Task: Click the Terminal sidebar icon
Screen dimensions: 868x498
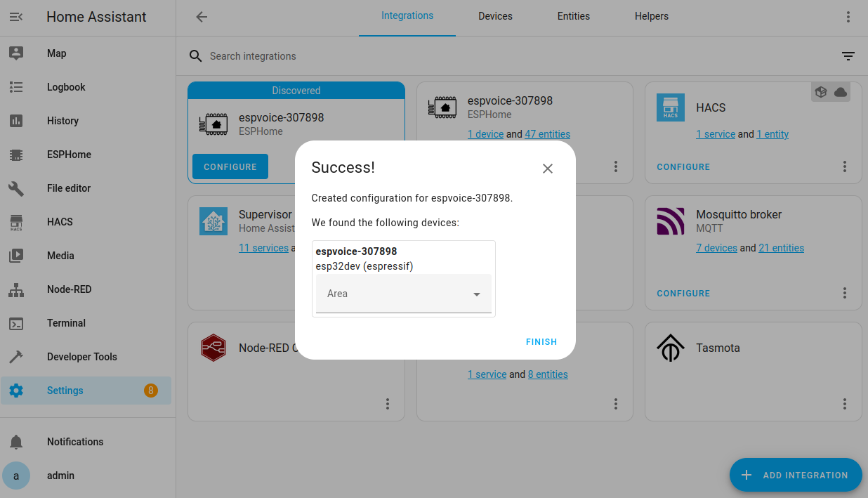Action: 16,323
